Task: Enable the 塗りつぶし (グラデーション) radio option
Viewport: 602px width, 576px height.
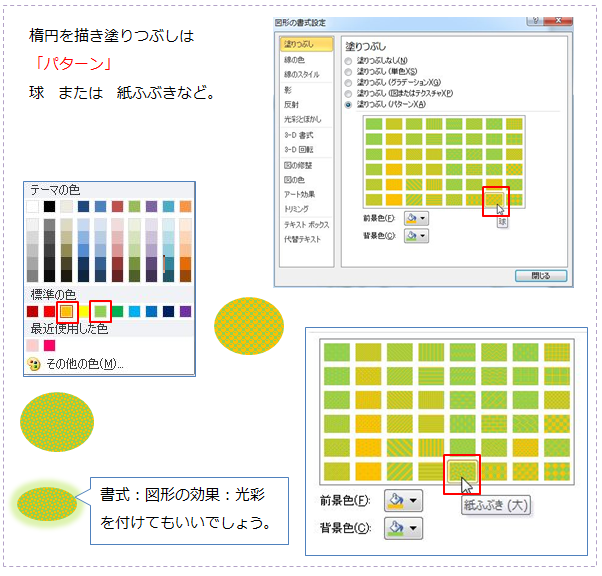Action: (x=349, y=82)
